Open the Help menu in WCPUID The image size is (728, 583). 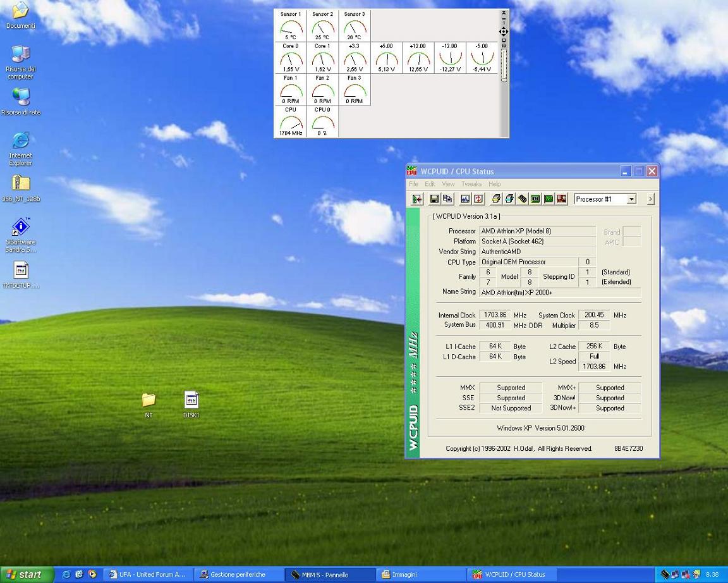494,184
